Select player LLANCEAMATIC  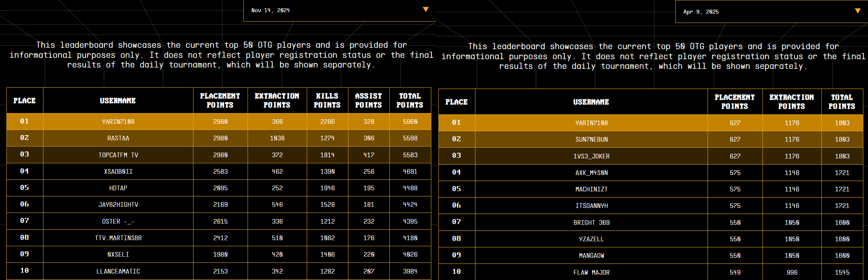click(118, 271)
